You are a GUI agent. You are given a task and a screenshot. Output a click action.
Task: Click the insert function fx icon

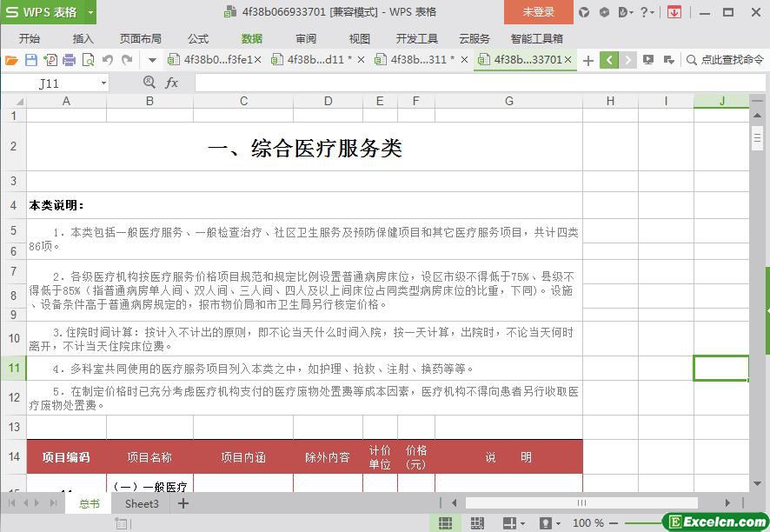point(171,83)
